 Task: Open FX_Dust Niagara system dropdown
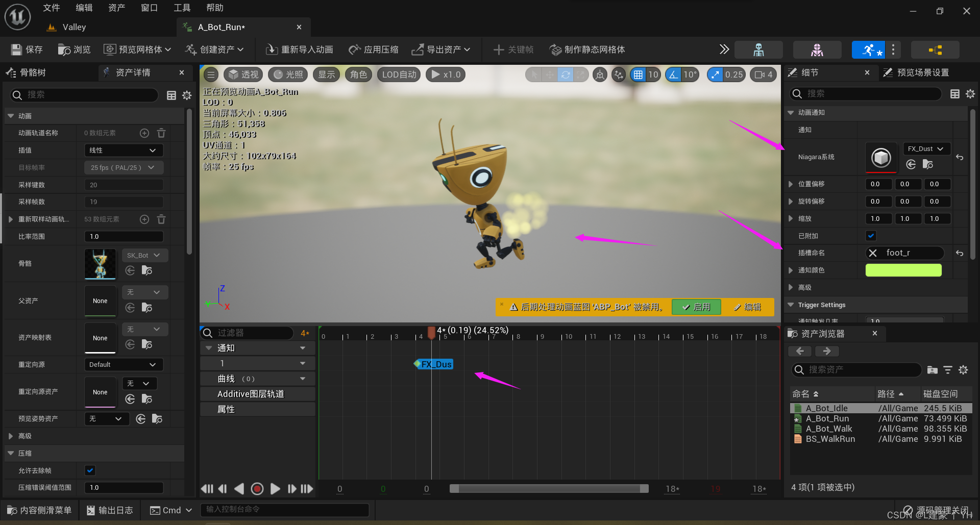tap(927, 149)
